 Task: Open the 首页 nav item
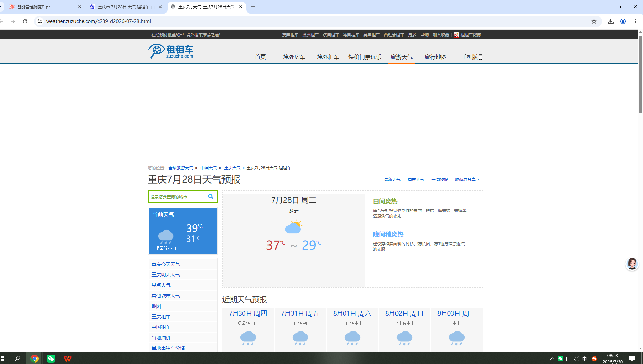(x=260, y=57)
